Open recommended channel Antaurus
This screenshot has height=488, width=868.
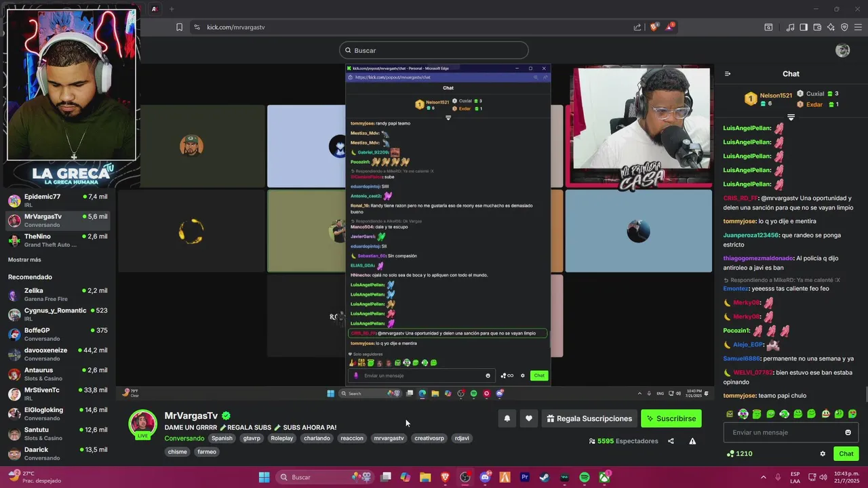(x=58, y=374)
